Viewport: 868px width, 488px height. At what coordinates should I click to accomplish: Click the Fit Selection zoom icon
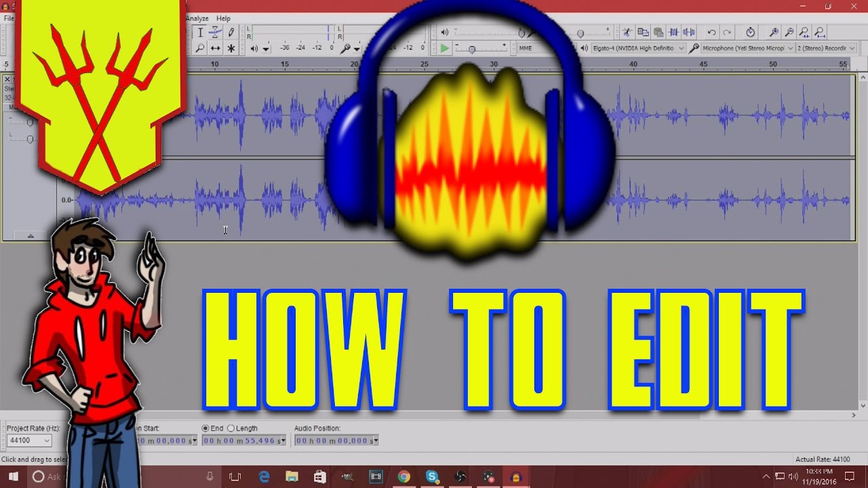(805, 33)
